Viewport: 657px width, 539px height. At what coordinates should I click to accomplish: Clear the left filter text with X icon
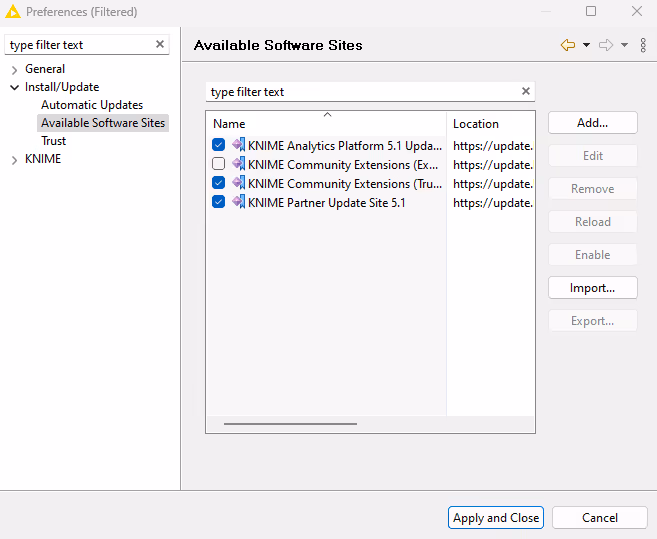tap(160, 45)
